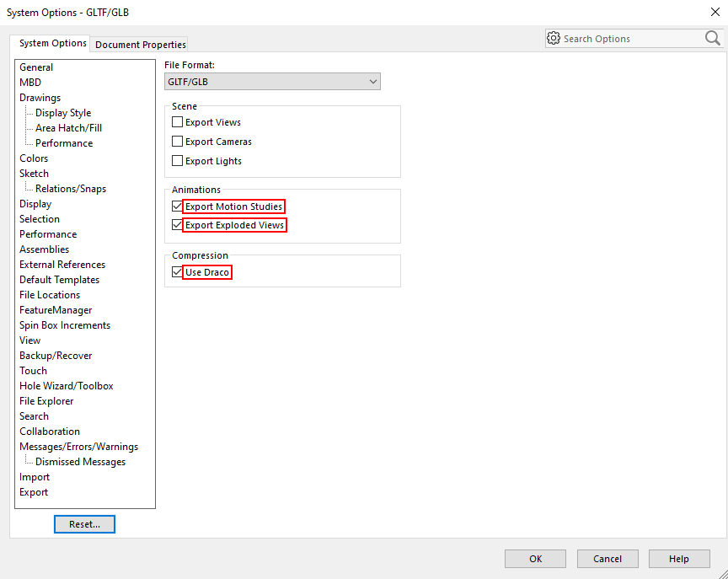Turn off Use Draco compression
This screenshot has width=728, height=579.
tap(177, 272)
